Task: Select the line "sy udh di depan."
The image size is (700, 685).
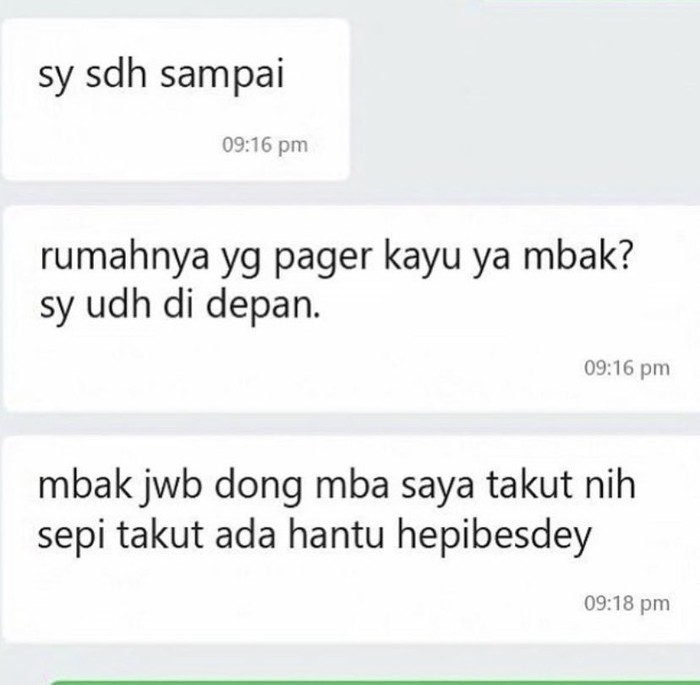Action: [180, 305]
